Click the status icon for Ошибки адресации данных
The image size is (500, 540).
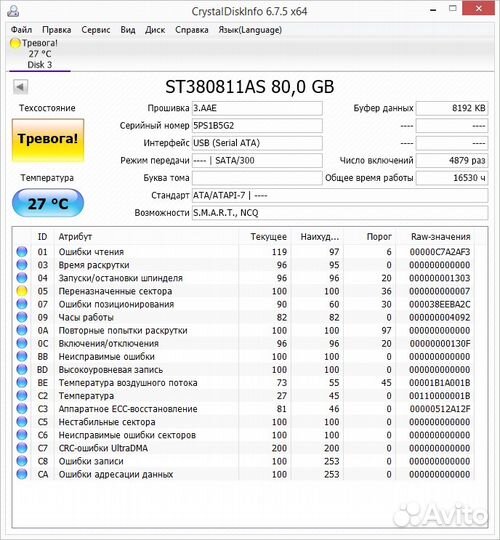22,474
